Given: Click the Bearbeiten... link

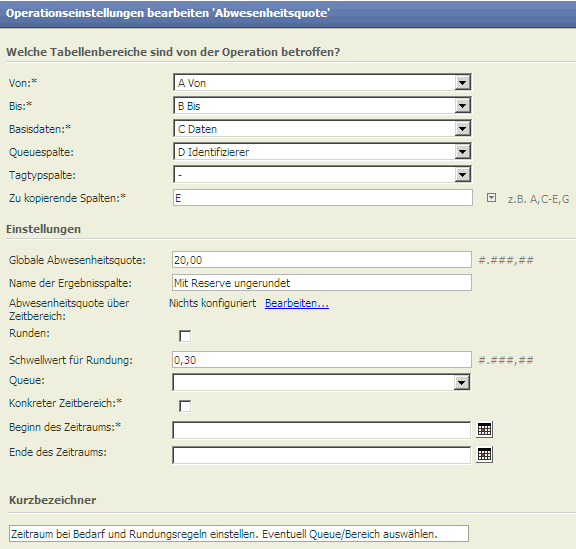Looking at the screenshot, I should point(297,303).
